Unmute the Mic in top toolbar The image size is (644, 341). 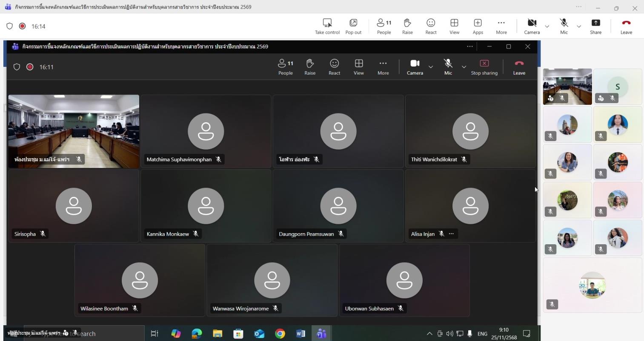564,26
